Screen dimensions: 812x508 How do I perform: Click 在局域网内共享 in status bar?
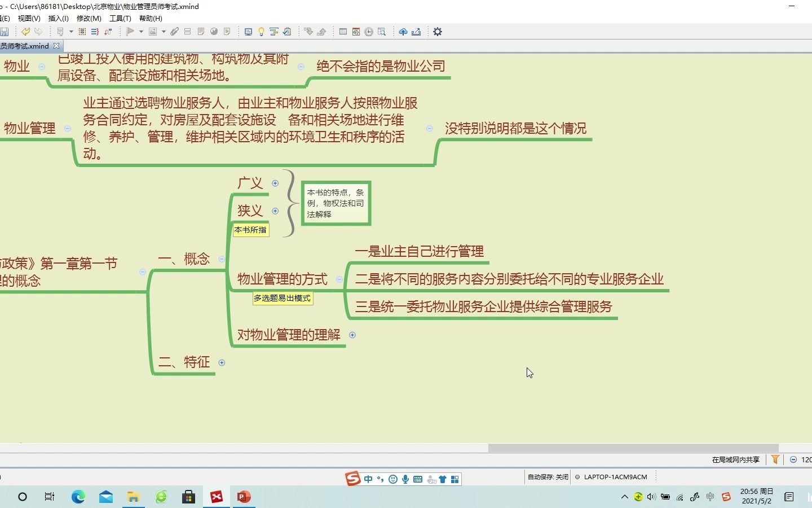(735, 459)
